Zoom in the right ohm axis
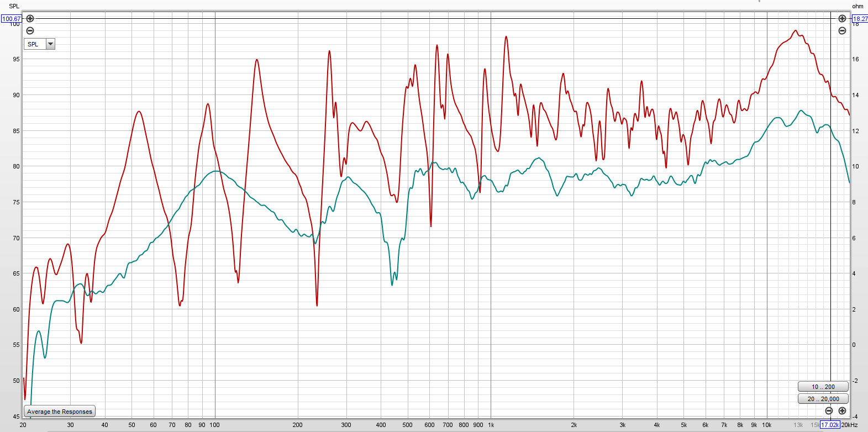This screenshot has height=432, width=868. click(x=842, y=18)
